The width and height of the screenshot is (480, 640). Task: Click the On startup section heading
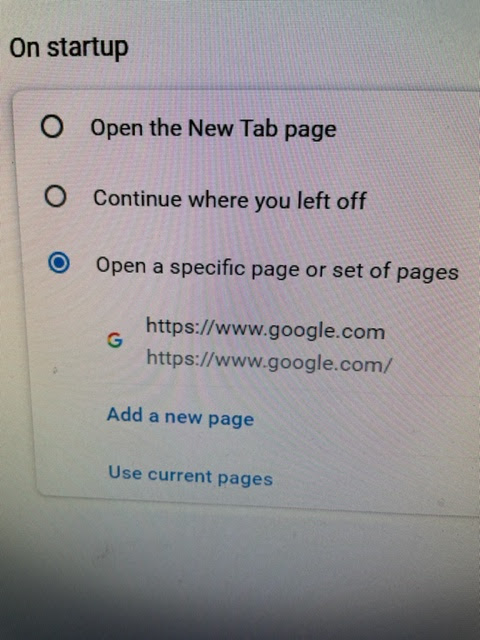(x=69, y=49)
